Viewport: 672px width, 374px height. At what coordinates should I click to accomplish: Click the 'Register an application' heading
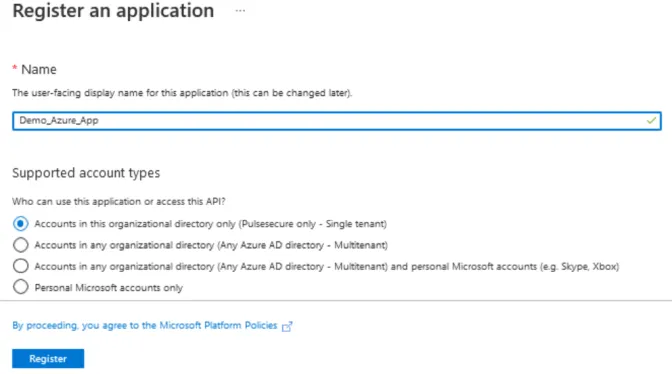coord(113,11)
